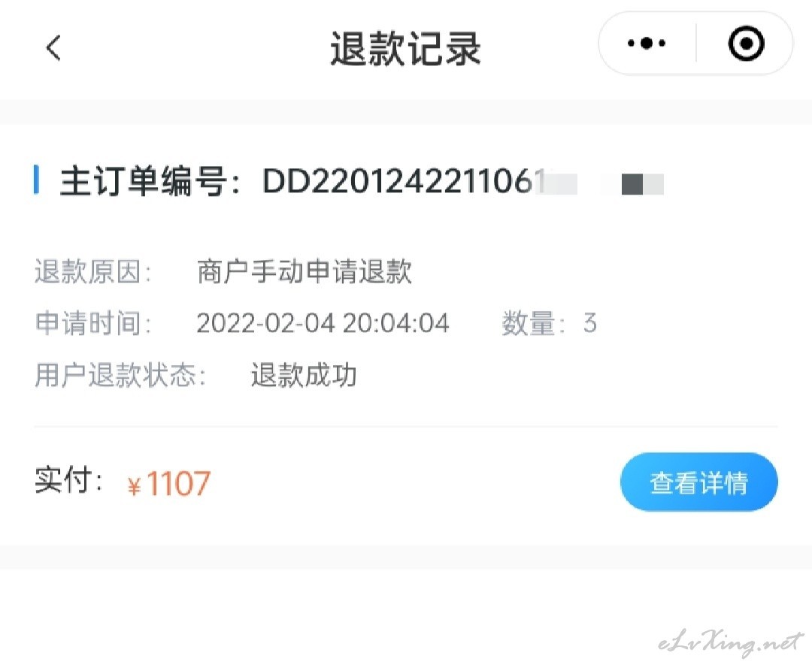Tap the quantity value 3
Image resolution: width=812 pixels, height=668 pixels.
(590, 323)
